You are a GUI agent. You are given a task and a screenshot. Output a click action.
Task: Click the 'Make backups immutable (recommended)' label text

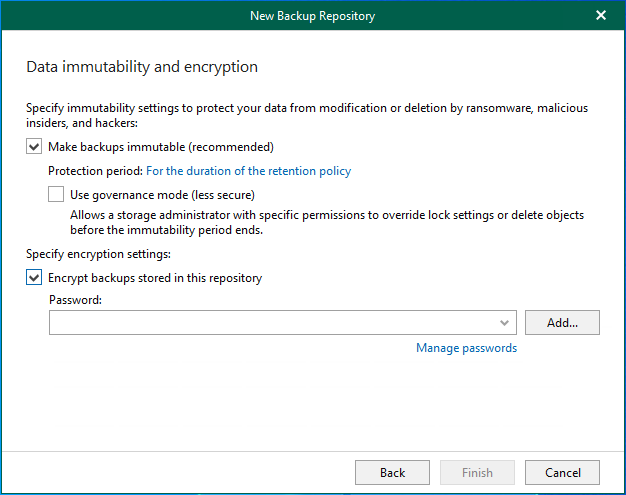pos(160,147)
